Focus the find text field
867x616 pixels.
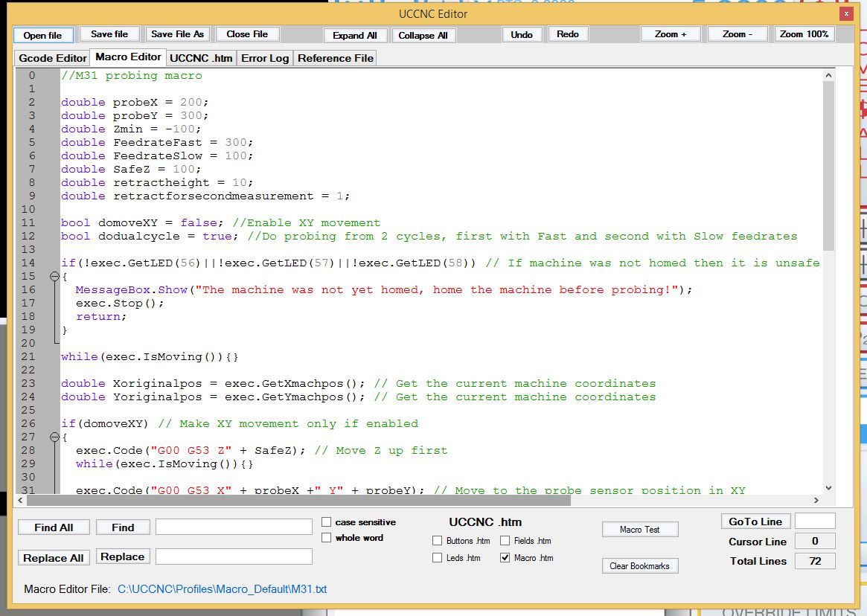[x=234, y=527]
